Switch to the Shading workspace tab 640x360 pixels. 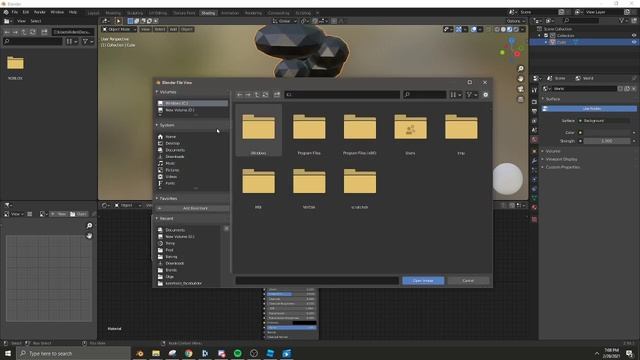click(208, 13)
